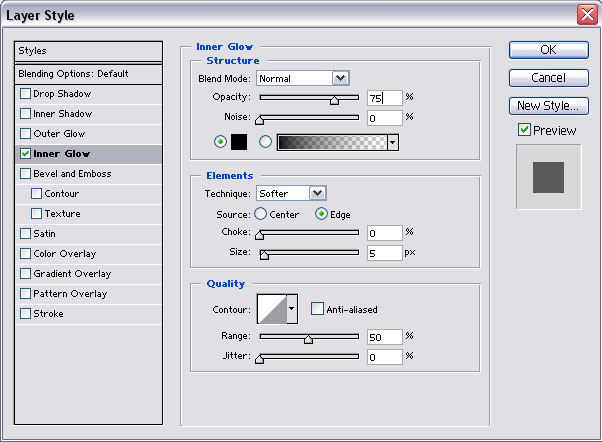Enable the Drop Shadow checkbox
The height and width of the screenshot is (442, 602).
coord(26,94)
